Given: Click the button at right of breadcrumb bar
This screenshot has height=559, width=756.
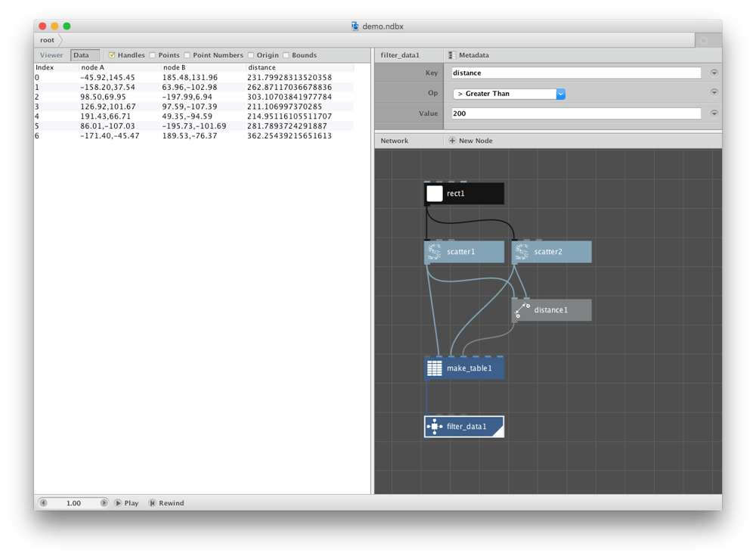Looking at the screenshot, I should 704,41.
